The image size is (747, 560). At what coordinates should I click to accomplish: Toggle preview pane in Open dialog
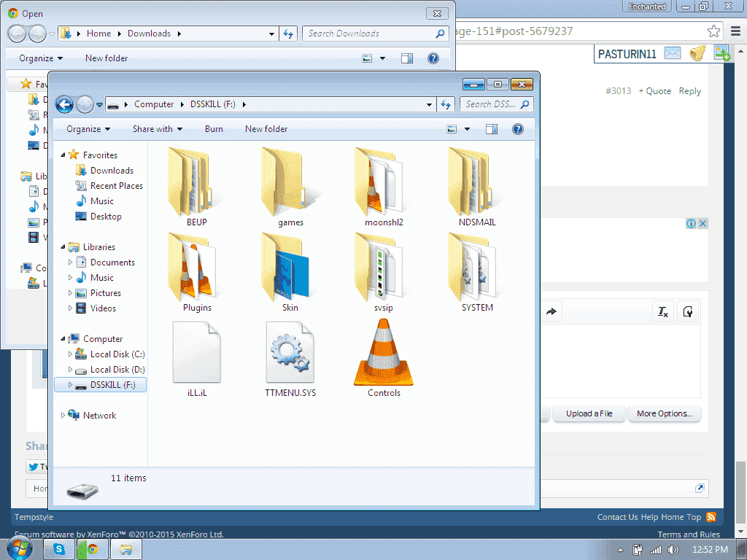(407, 58)
